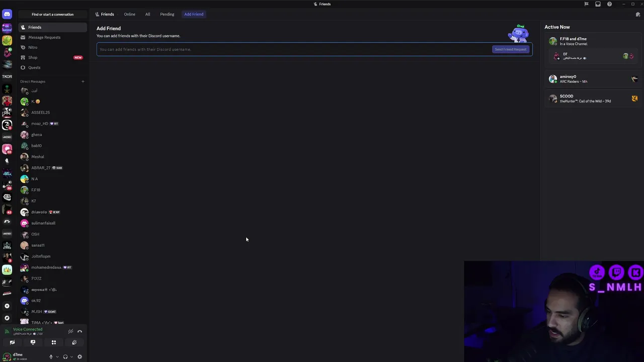
Task: Switch to the Online tab
Action: pos(129,14)
